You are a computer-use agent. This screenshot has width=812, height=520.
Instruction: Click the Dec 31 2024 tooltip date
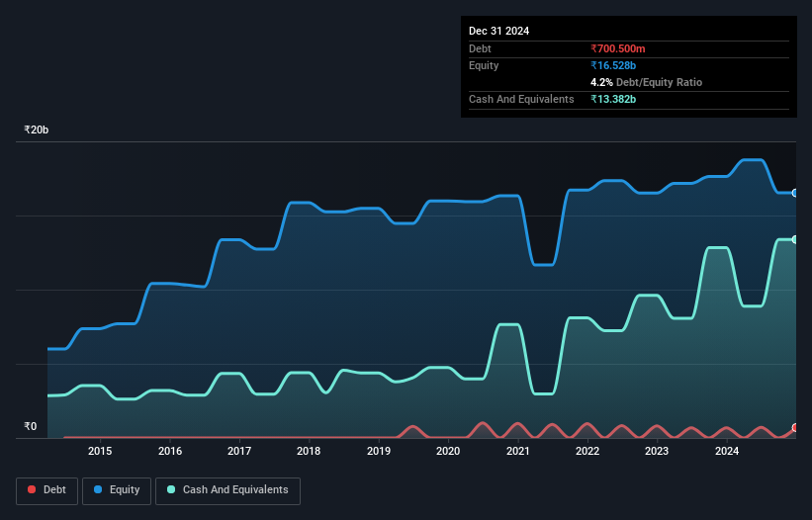tap(498, 31)
